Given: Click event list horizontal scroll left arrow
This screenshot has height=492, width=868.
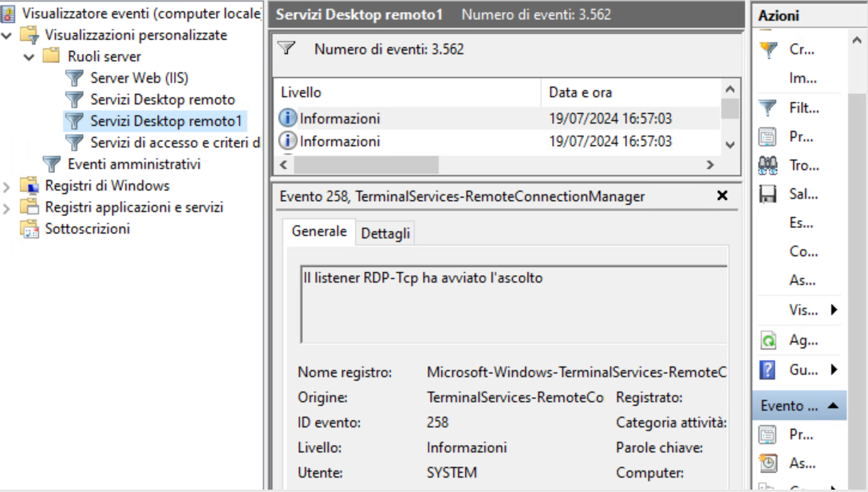Looking at the screenshot, I should (284, 165).
